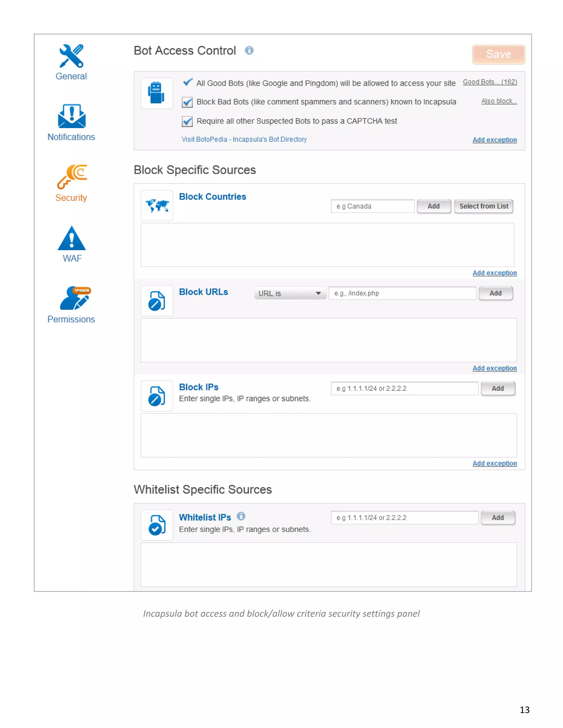Click the whitelisted IPs list box
The width and height of the screenshot is (563, 728).
coord(329,565)
